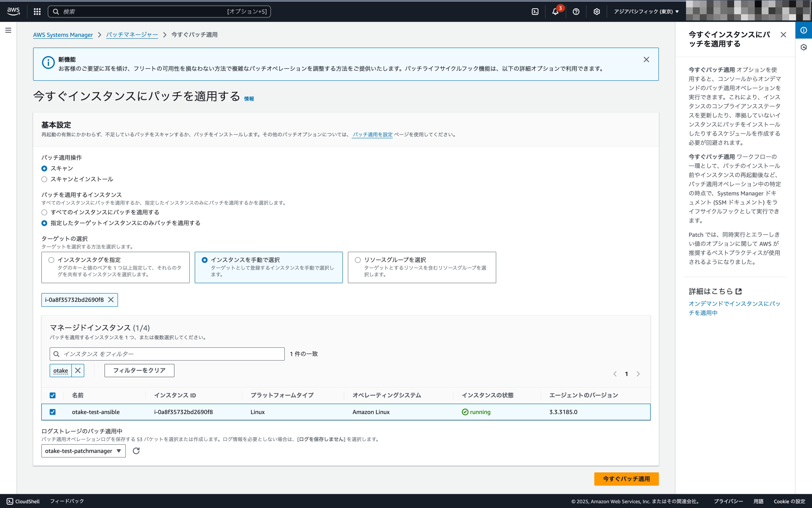Uncheck the otake-test-ansible row checkbox
The image size is (812, 508).
(x=53, y=412)
